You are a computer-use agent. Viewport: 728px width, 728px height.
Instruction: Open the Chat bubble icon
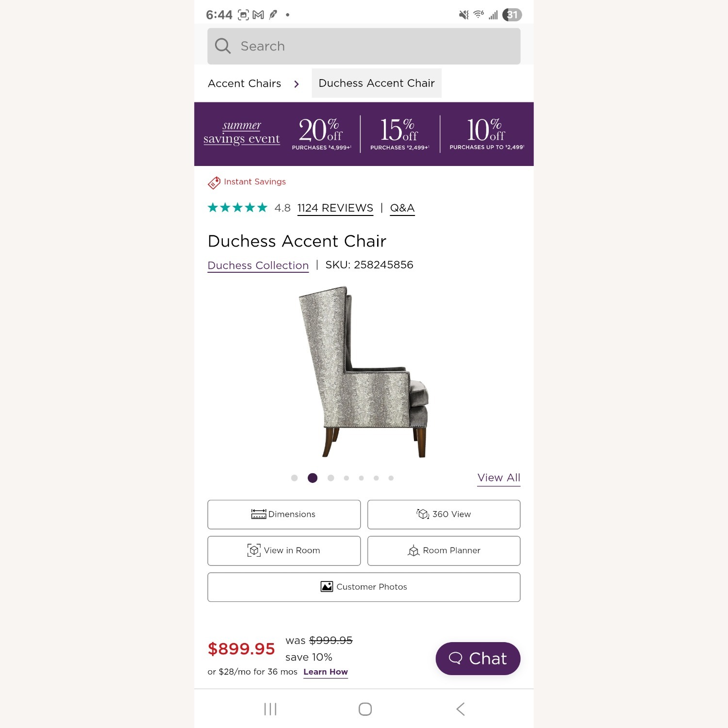tap(457, 659)
